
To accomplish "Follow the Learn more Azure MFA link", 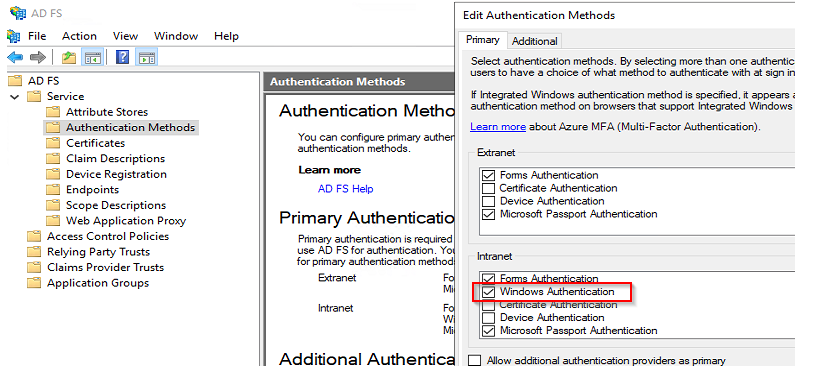I will [498, 127].
